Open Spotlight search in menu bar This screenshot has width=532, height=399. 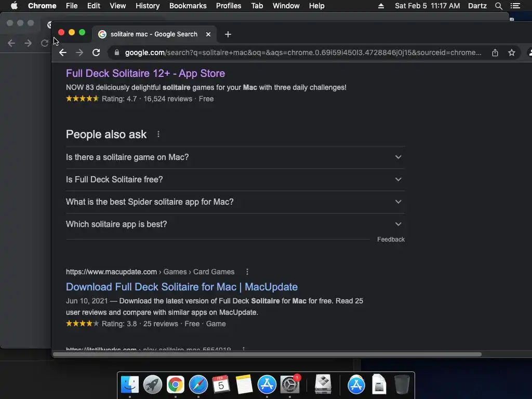(x=498, y=6)
